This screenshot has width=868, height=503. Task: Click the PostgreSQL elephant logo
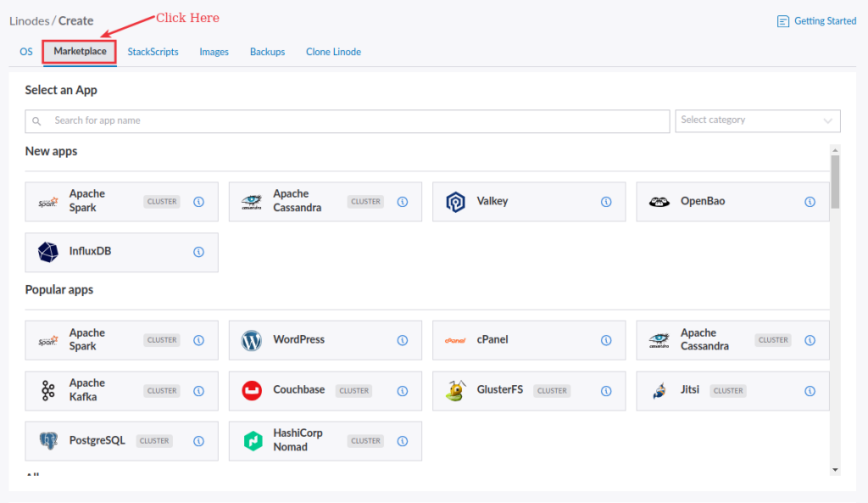[48, 441]
